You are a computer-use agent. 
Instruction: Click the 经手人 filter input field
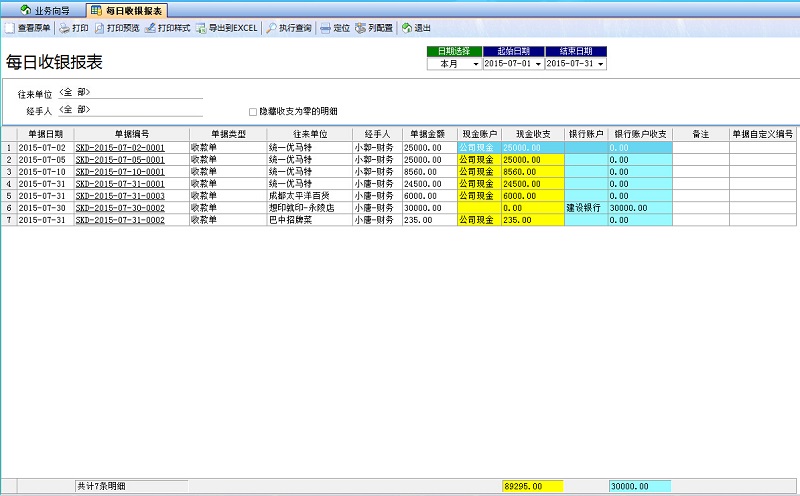pos(130,110)
